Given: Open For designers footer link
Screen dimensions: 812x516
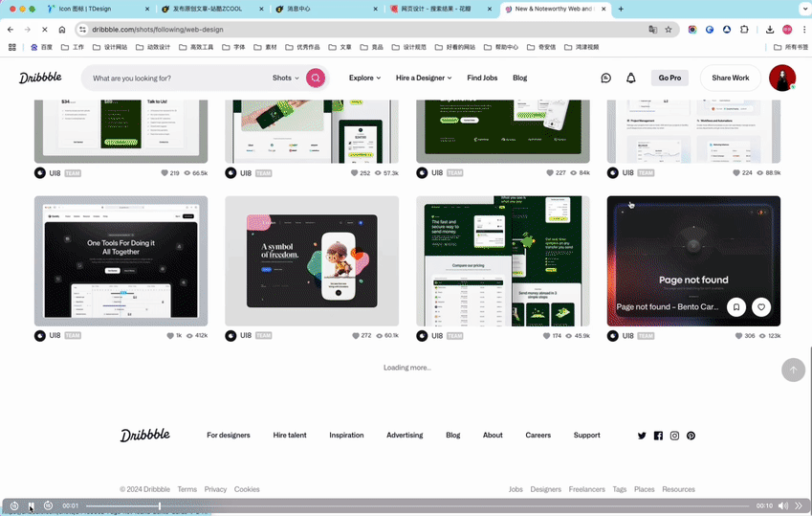Looking at the screenshot, I should click(x=229, y=435).
